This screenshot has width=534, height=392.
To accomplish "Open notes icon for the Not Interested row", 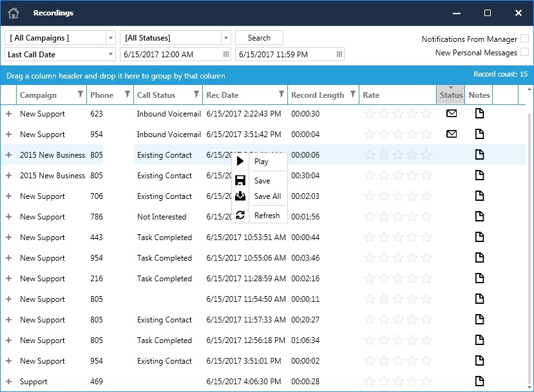I will pyautogui.click(x=479, y=216).
